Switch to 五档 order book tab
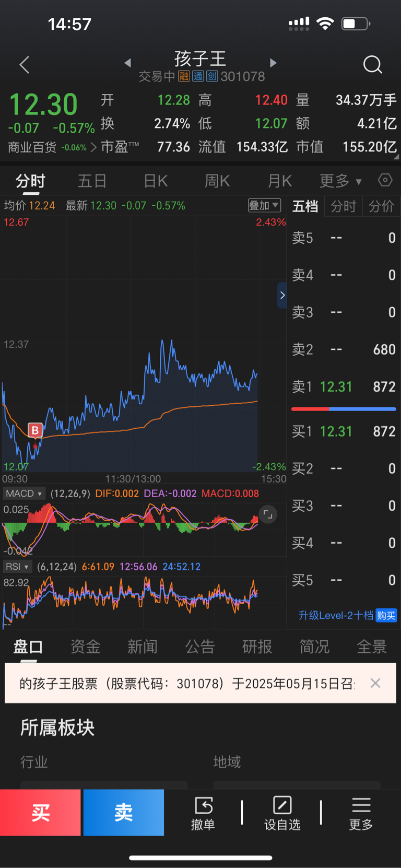The image size is (401, 868). [x=305, y=206]
